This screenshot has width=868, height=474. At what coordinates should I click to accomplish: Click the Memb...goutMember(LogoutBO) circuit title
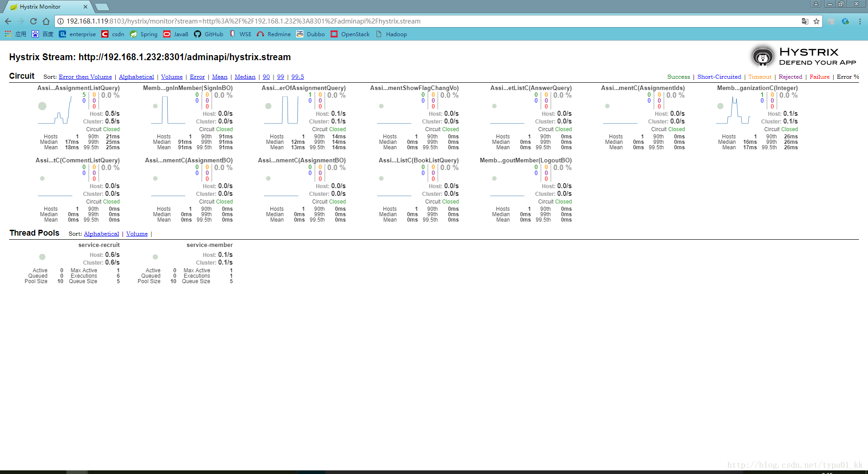click(526, 160)
